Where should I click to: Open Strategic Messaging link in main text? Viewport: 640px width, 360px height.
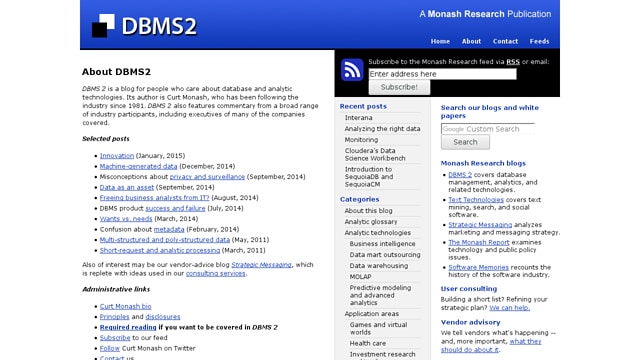pos(262,264)
